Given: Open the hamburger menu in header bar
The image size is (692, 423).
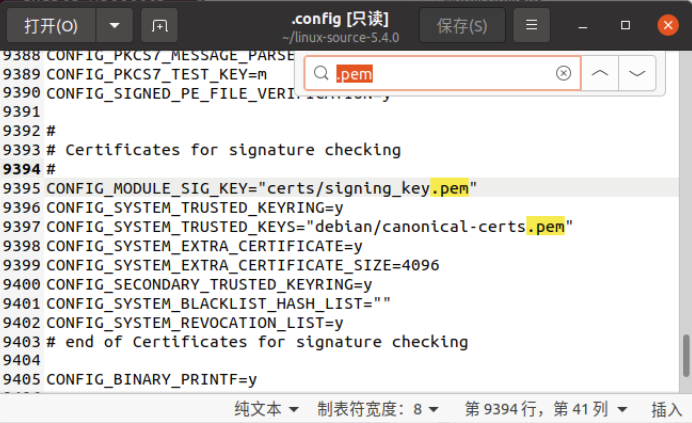Looking at the screenshot, I should (532, 24).
